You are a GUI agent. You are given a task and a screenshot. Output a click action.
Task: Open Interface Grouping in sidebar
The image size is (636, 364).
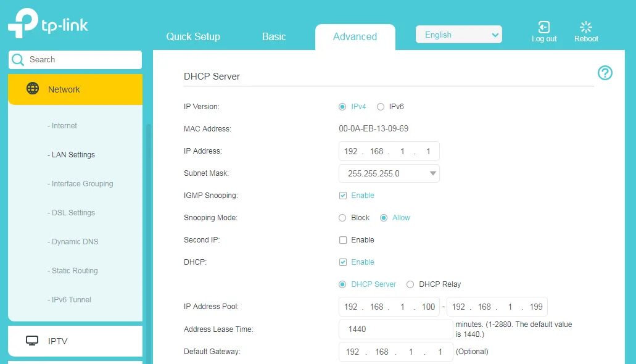[x=80, y=184]
